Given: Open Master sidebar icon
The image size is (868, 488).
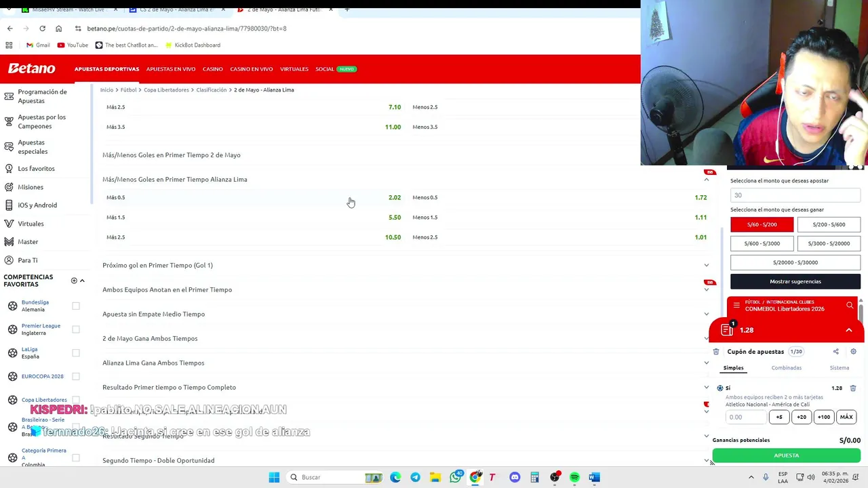Looking at the screenshot, I should tap(9, 241).
